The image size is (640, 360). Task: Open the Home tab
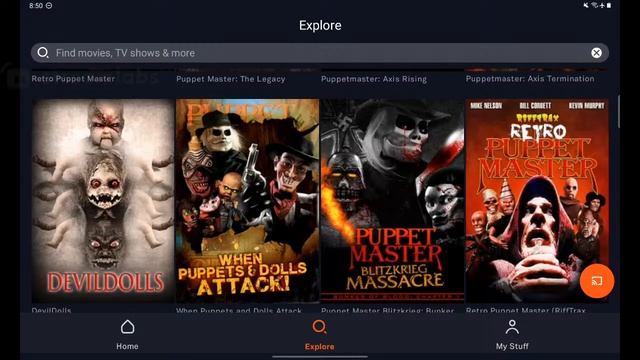click(x=127, y=335)
